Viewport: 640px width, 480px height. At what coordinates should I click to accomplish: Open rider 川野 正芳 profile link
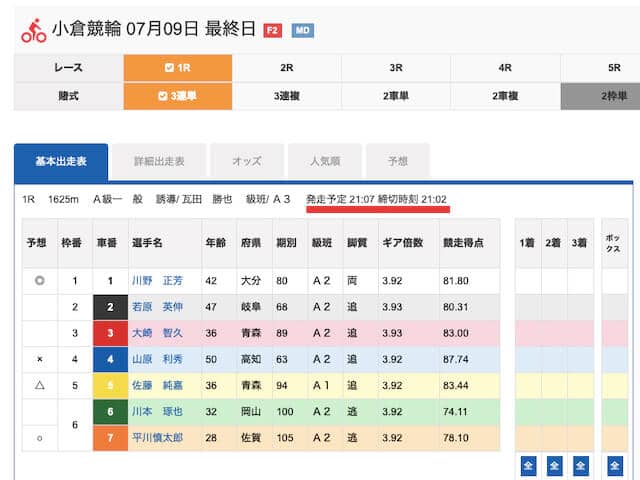[x=158, y=282]
